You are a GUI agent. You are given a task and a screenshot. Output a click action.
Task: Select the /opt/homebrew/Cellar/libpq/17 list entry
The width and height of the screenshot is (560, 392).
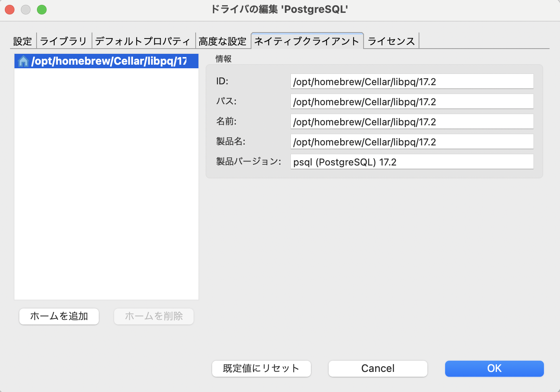[x=106, y=61]
